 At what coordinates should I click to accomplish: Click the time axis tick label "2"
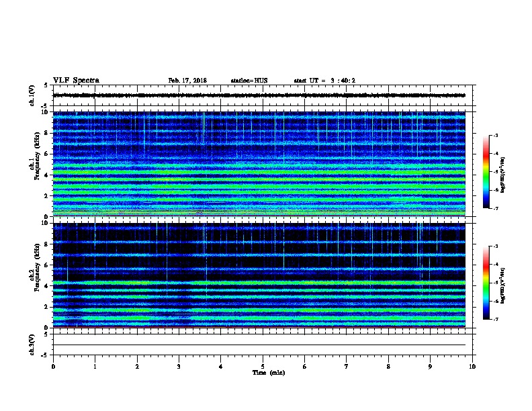pyautogui.click(x=137, y=367)
